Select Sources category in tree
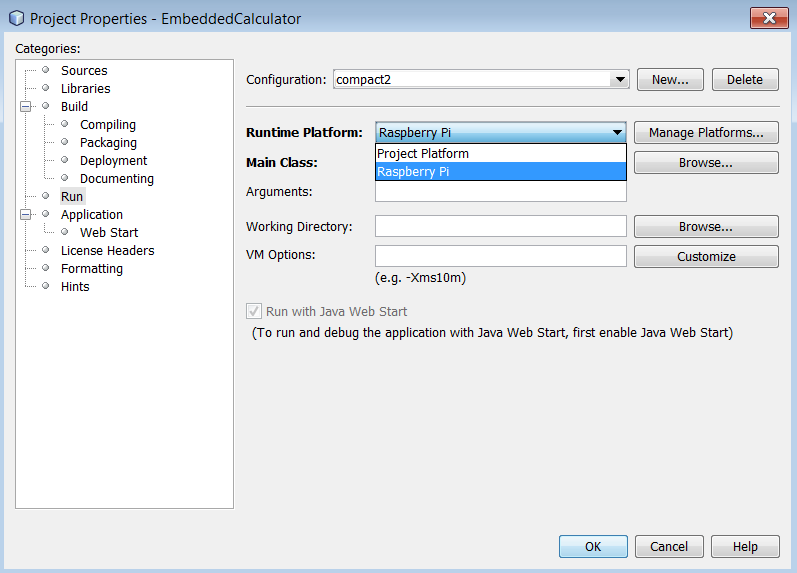Screen dimensions: 797x573 [84, 71]
